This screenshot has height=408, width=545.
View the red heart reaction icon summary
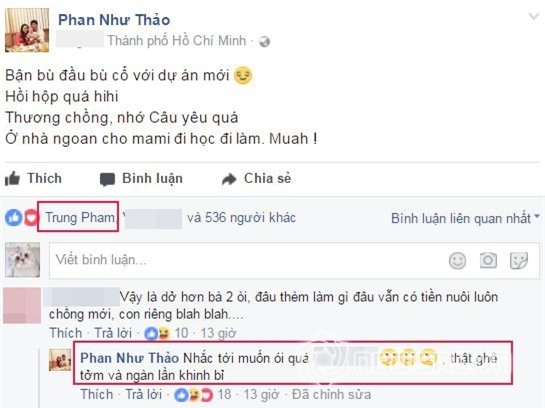click(31, 218)
